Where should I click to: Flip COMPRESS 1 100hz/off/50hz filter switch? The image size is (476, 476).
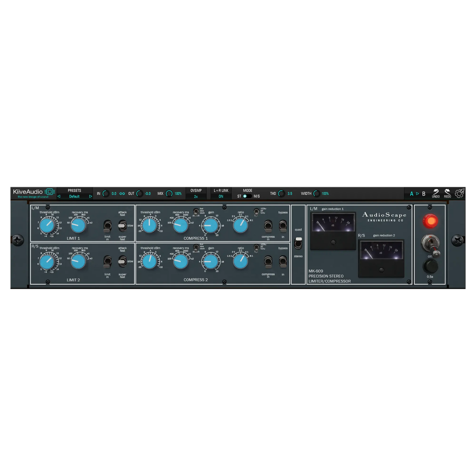point(257,211)
